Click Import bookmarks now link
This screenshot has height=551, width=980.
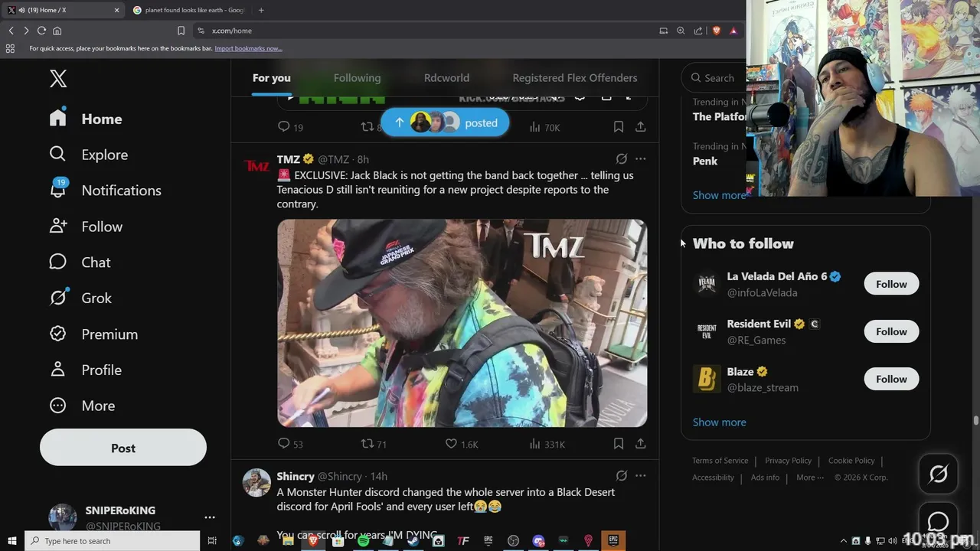coord(248,48)
